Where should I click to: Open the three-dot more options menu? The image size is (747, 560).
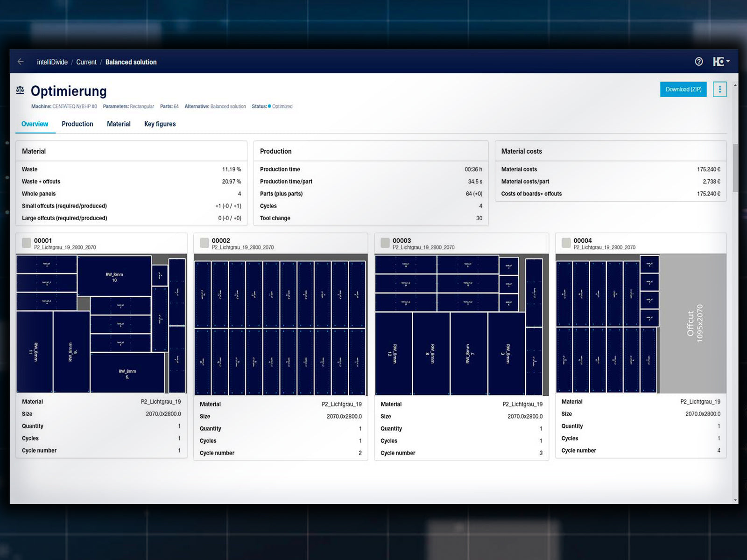click(x=719, y=89)
